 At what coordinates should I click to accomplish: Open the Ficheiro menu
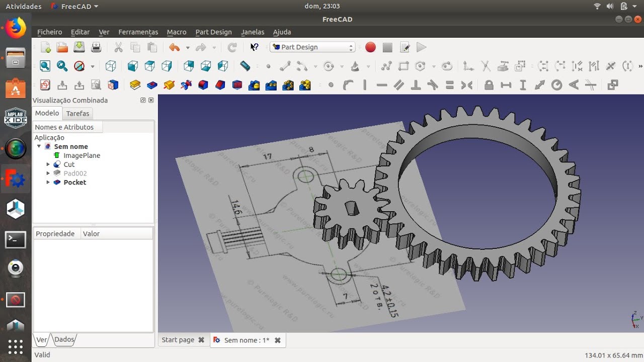(x=50, y=32)
